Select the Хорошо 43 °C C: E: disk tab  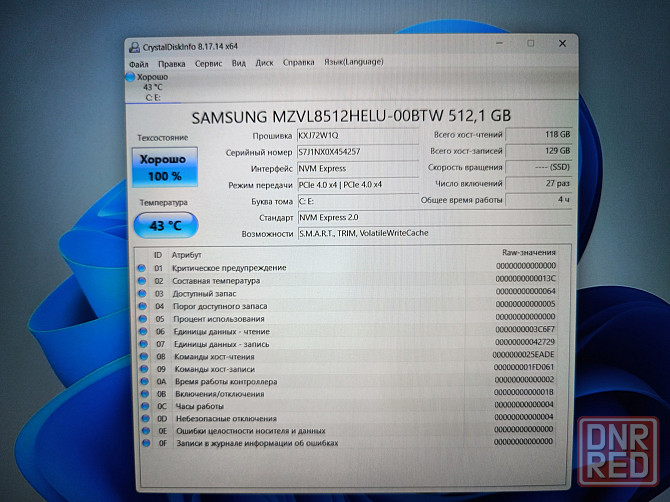point(153,87)
